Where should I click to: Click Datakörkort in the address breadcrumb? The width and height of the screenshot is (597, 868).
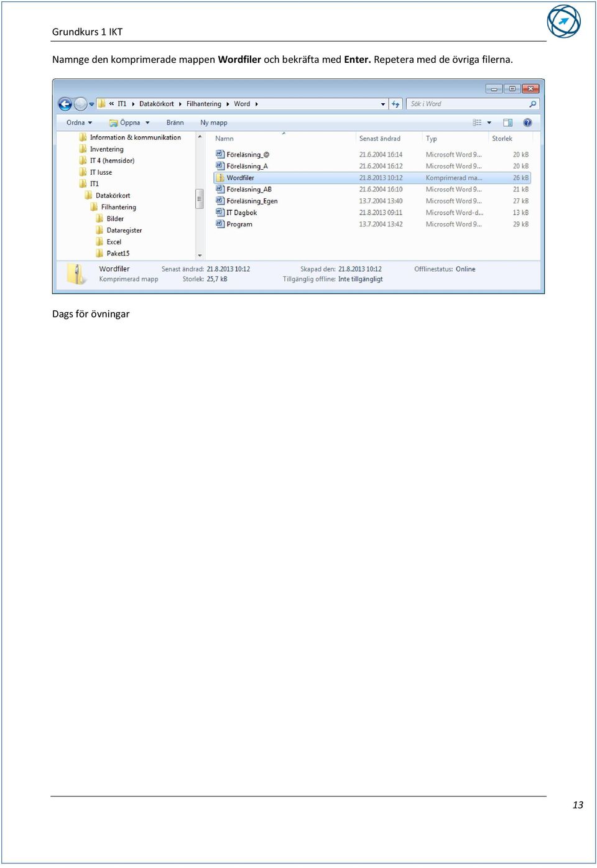157,104
